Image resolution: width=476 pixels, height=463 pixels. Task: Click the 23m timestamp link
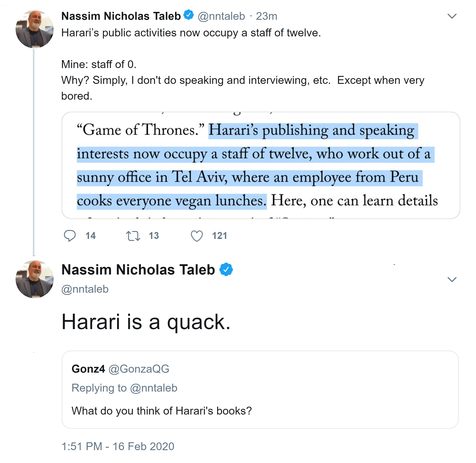[x=266, y=16]
